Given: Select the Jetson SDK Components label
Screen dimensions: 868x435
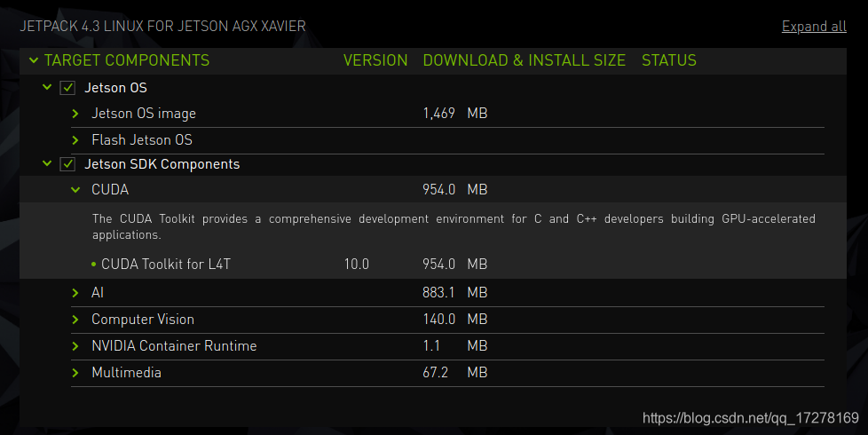Looking at the screenshot, I should [162, 164].
